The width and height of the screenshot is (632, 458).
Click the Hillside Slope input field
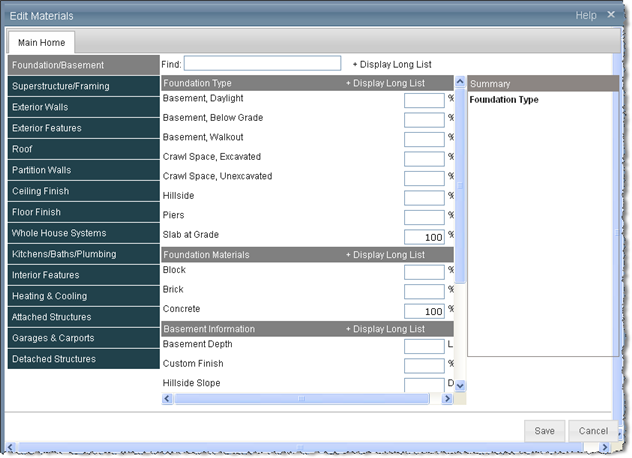tap(424, 385)
